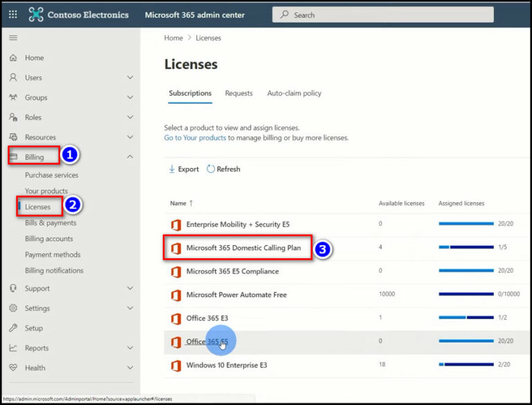Click the Health heart icon

[x=13, y=368]
